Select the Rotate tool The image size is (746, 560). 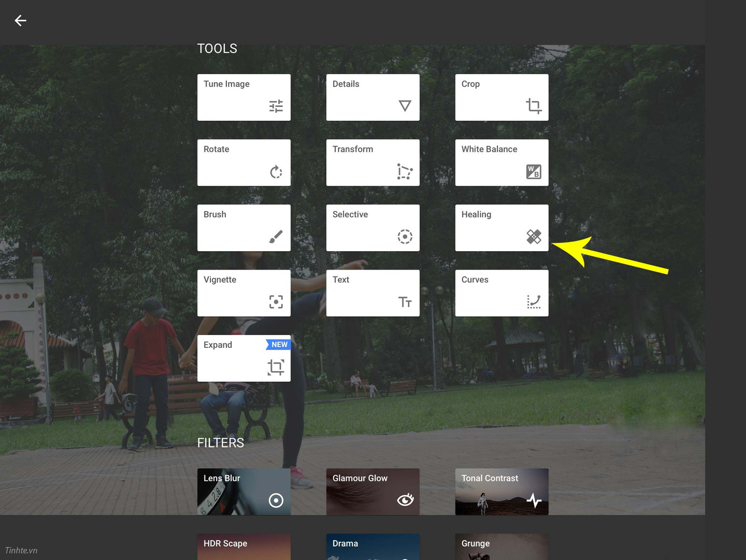pyautogui.click(x=244, y=163)
